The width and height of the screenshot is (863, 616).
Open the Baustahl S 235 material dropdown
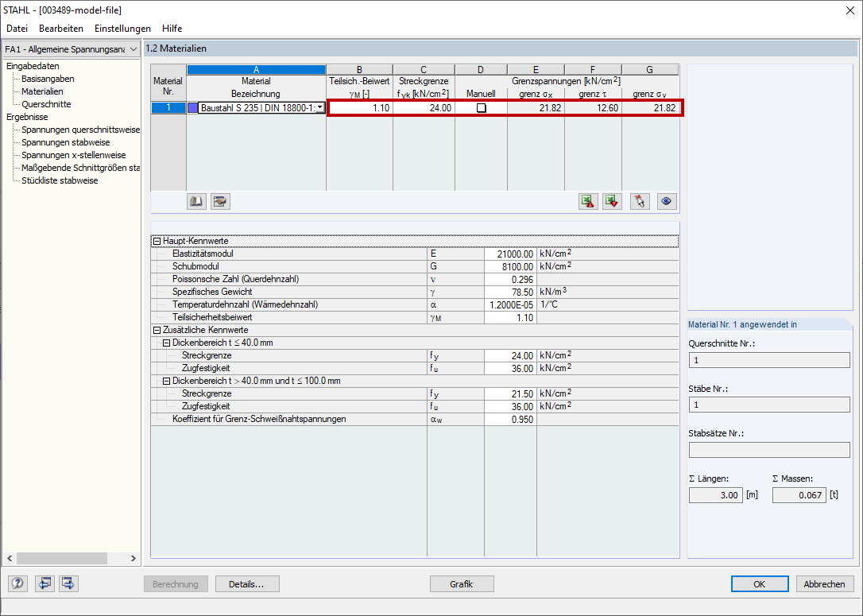(x=319, y=107)
